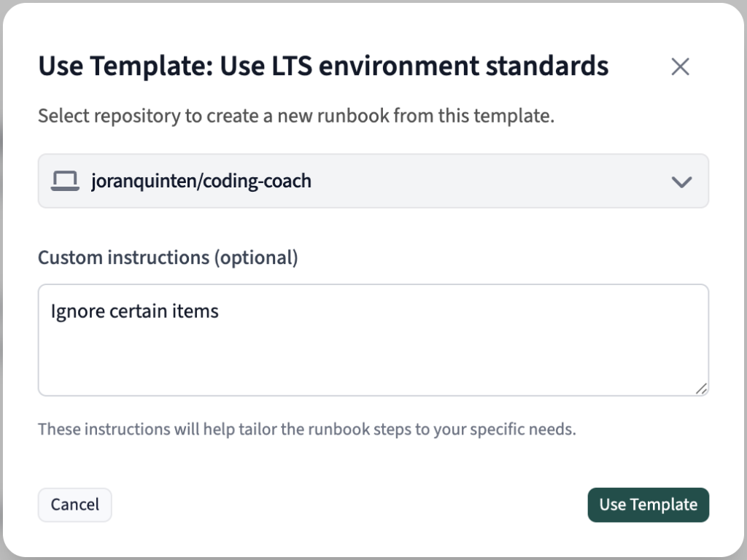Click the dismiss icon in top-right corner

(680, 66)
